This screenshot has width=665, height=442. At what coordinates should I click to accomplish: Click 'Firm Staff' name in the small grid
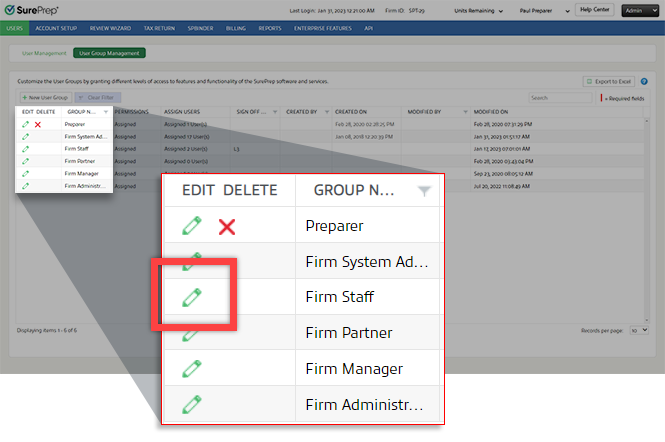pos(77,149)
